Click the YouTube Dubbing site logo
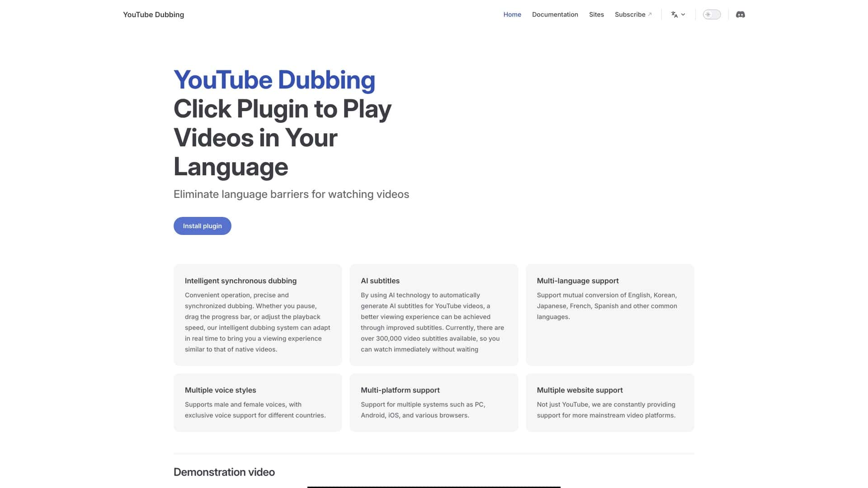The height and width of the screenshot is (488, 868). pyautogui.click(x=153, y=14)
